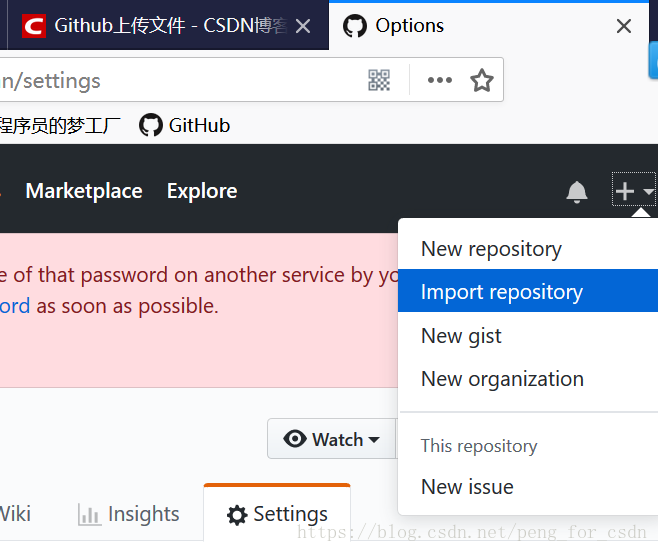
Task: Open the GitHub bookmark in bookmarks bar
Action: 185,125
